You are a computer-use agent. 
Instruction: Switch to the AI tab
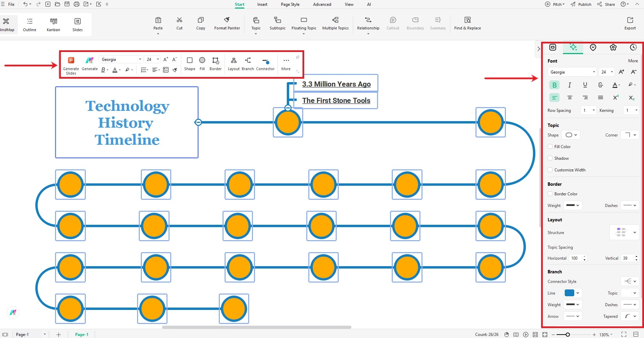pyautogui.click(x=369, y=4)
